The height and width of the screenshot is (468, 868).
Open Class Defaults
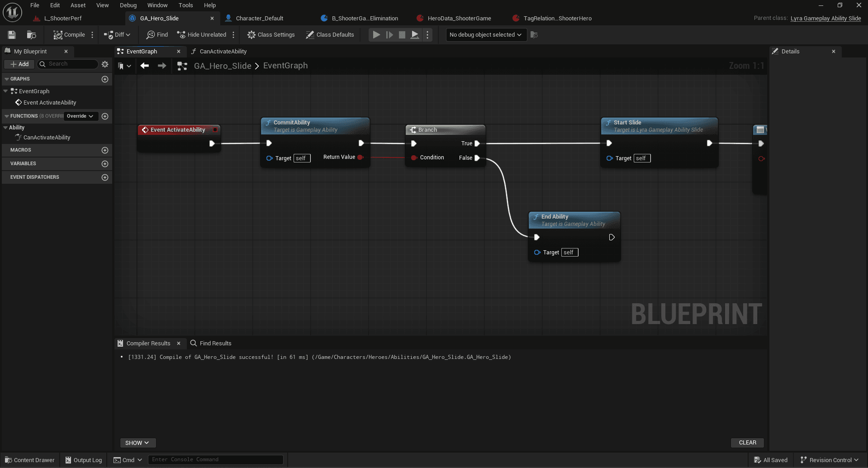pyautogui.click(x=330, y=35)
